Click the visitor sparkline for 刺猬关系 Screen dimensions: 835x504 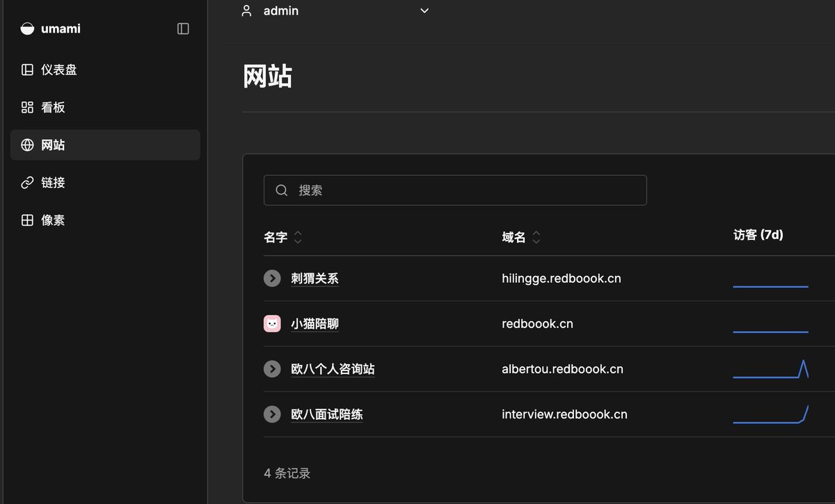pyautogui.click(x=771, y=286)
